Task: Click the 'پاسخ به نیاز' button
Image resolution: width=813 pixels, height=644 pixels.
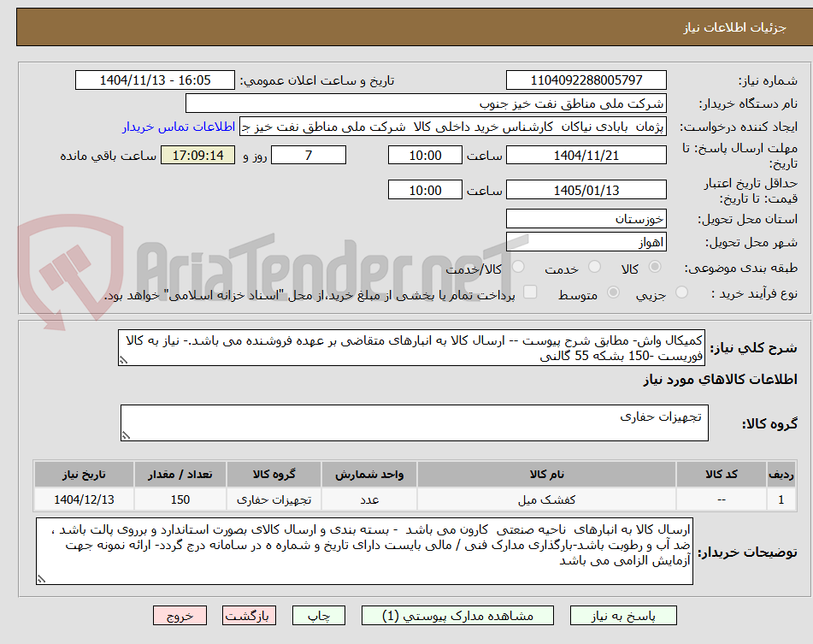Action: [623, 616]
